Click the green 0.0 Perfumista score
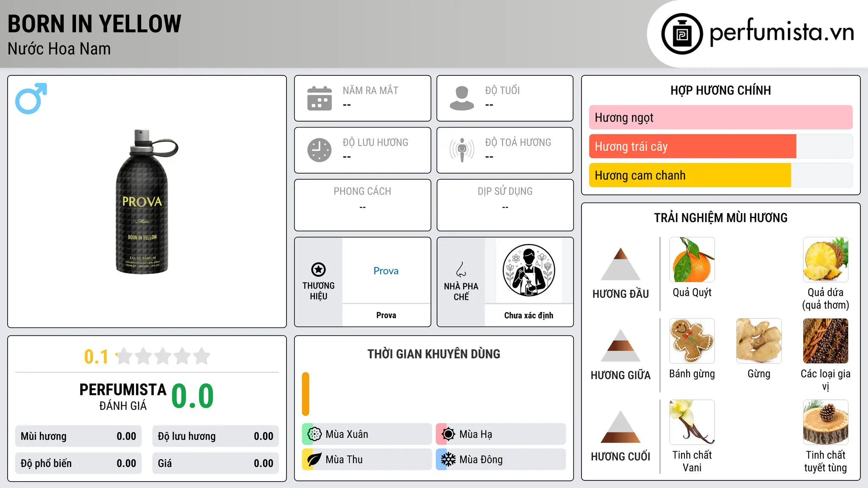The height and width of the screenshot is (488, 868). (x=193, y=396)
